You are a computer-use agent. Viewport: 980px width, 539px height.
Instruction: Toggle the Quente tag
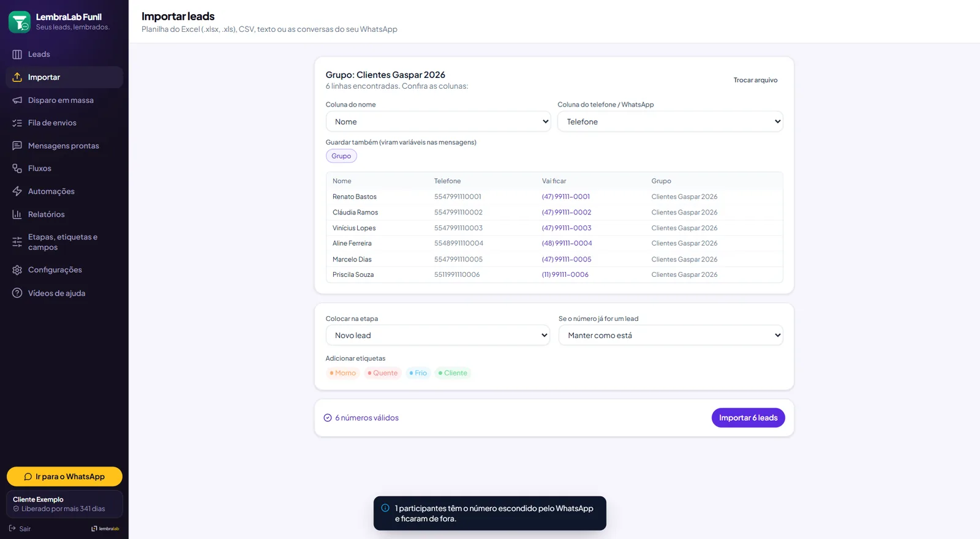tap(383, 373)
